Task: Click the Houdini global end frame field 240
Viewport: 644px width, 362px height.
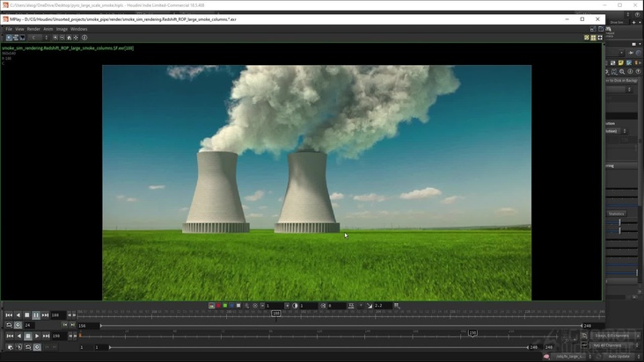Action: (x=550, y=347)
